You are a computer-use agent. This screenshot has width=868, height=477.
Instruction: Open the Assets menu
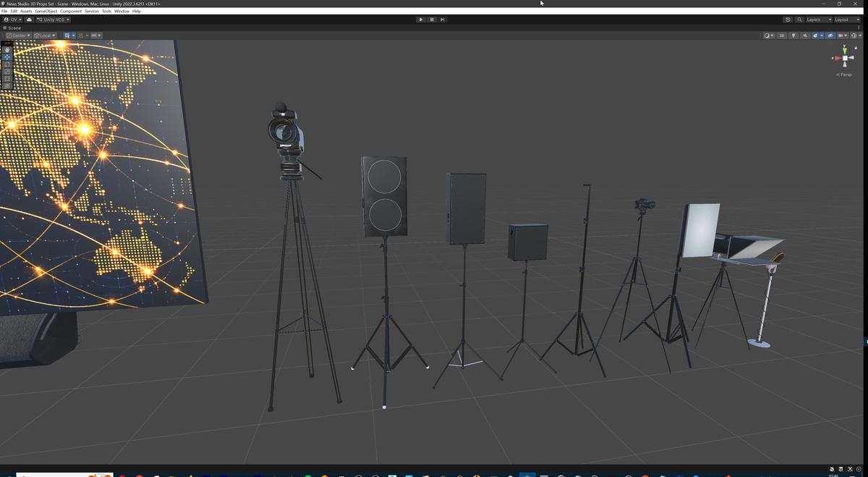26,11
